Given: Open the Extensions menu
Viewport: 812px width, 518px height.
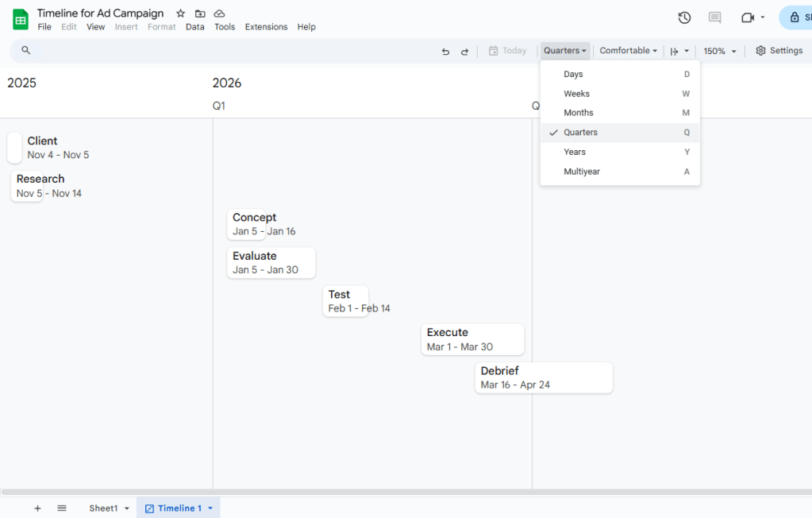Looking at the screenshot, I should (266, 26).
